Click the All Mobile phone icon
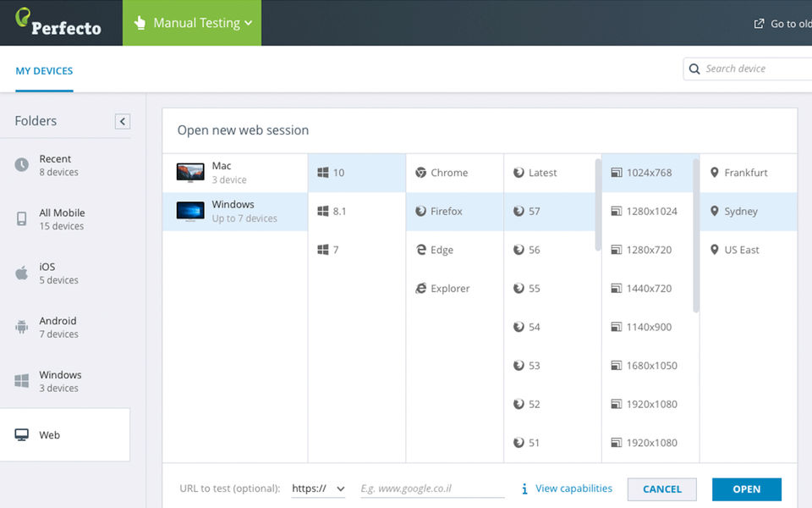Screen dimensions: 812x508 pyautogui.click(x=22, y=218)
